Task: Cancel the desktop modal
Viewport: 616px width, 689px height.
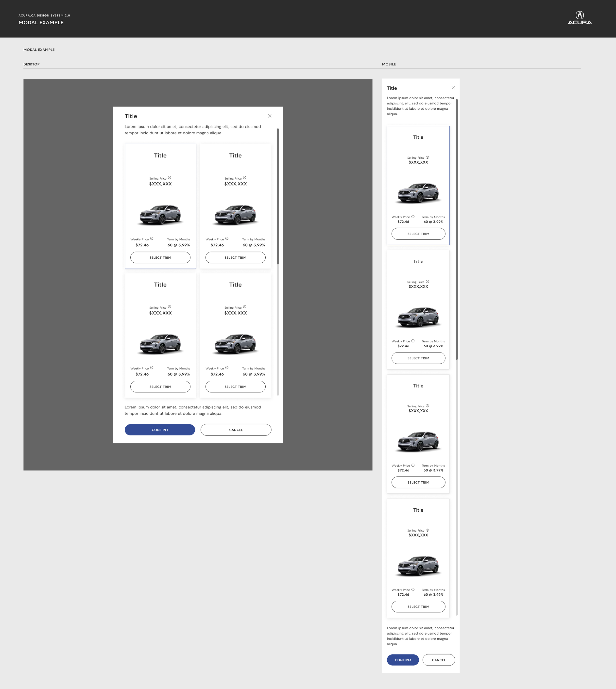Action: [x=236, y=430]
